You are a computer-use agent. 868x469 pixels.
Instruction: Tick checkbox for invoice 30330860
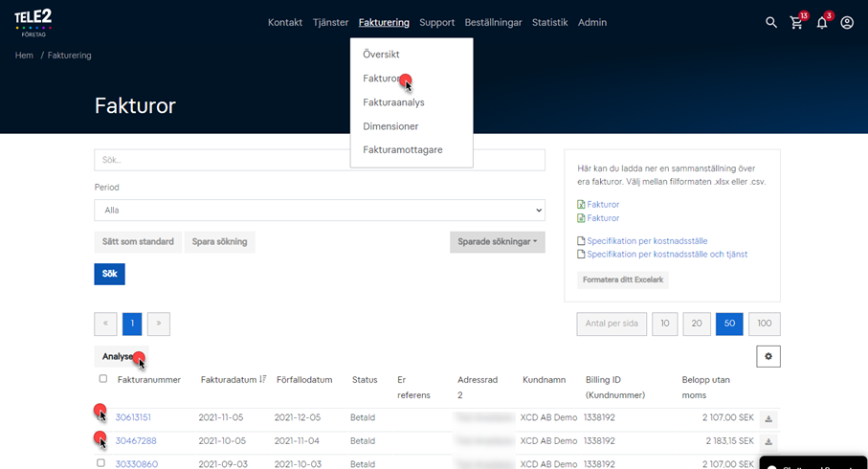pyautogui.click(x=100, y=462)
